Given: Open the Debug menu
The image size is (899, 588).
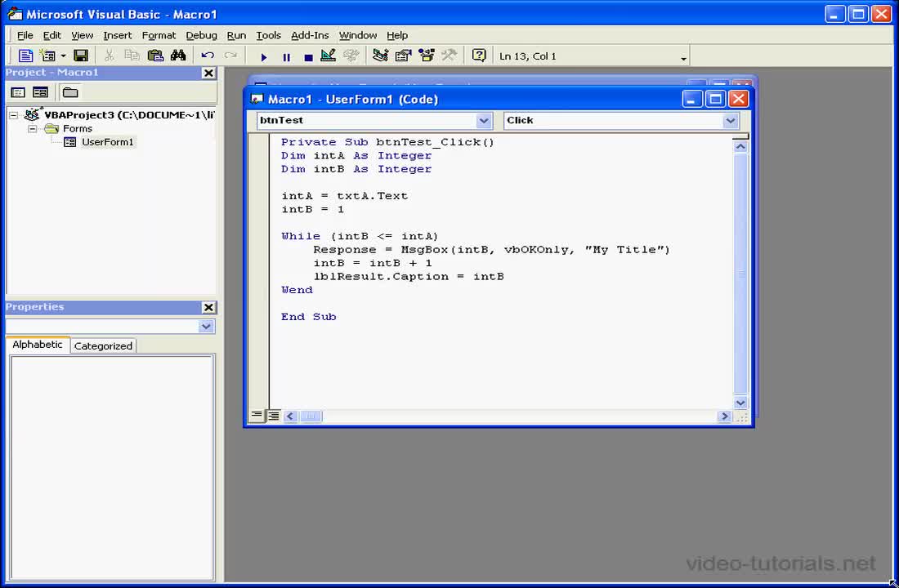Looking at the screenshot, I should (x=201, y=35).
